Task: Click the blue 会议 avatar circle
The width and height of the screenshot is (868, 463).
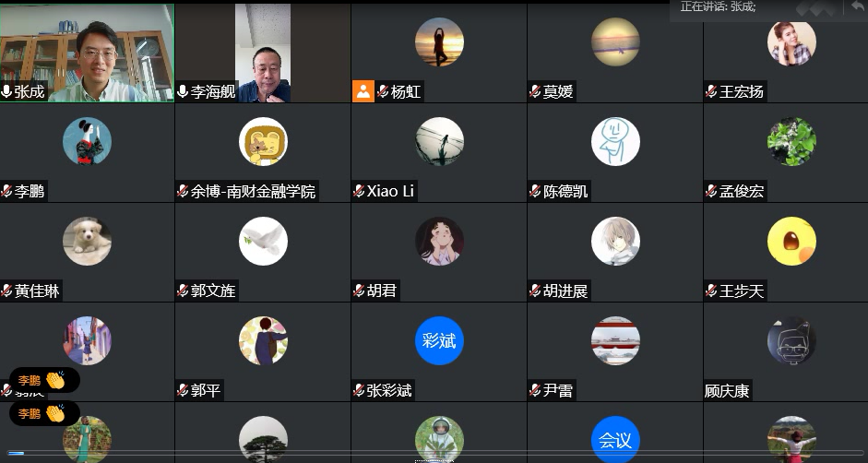Action: coord(615,440)
